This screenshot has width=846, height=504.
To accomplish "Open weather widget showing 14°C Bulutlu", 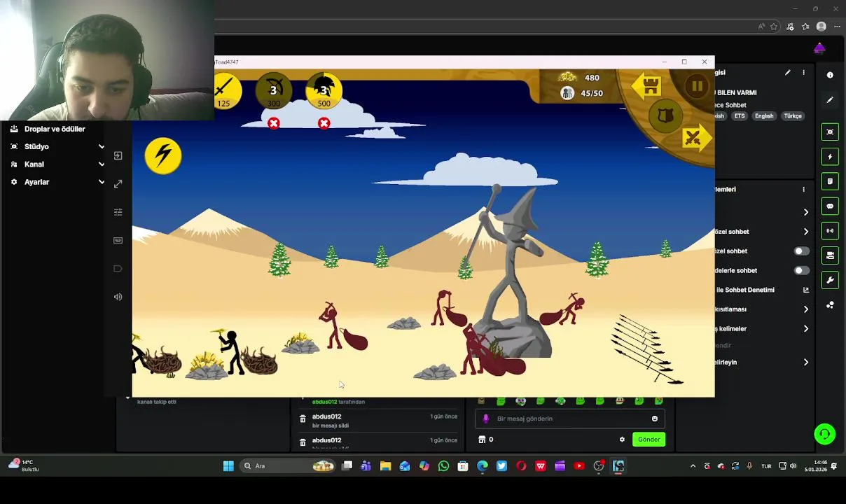I will pos(23,465).
